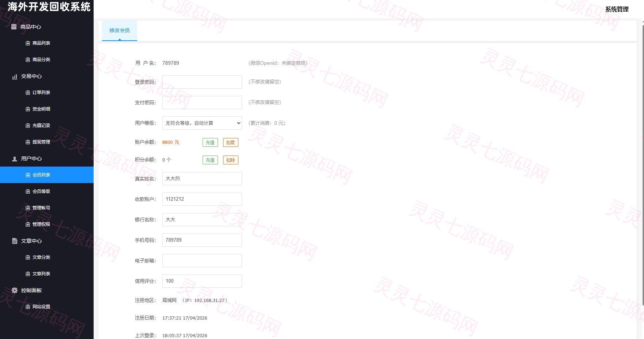Click the IP address 192.168.31.27 text

pyautogui.click(x=209, y=301)
